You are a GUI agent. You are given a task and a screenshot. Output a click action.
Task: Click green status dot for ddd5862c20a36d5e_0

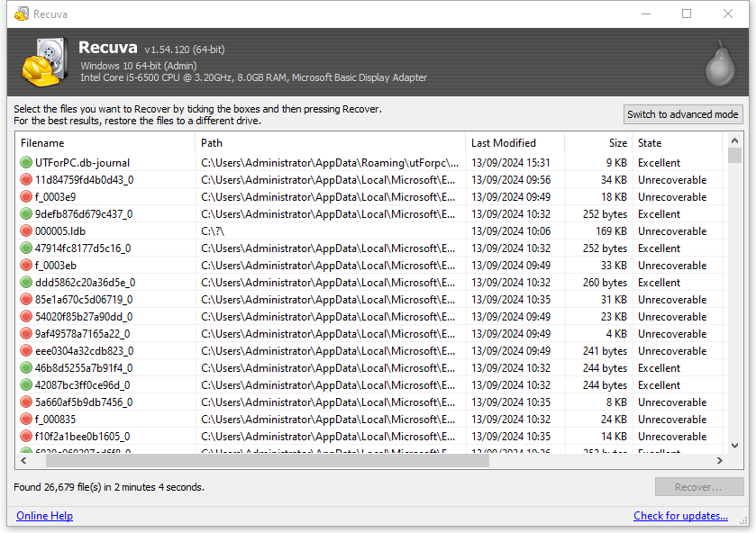point(26,283)
